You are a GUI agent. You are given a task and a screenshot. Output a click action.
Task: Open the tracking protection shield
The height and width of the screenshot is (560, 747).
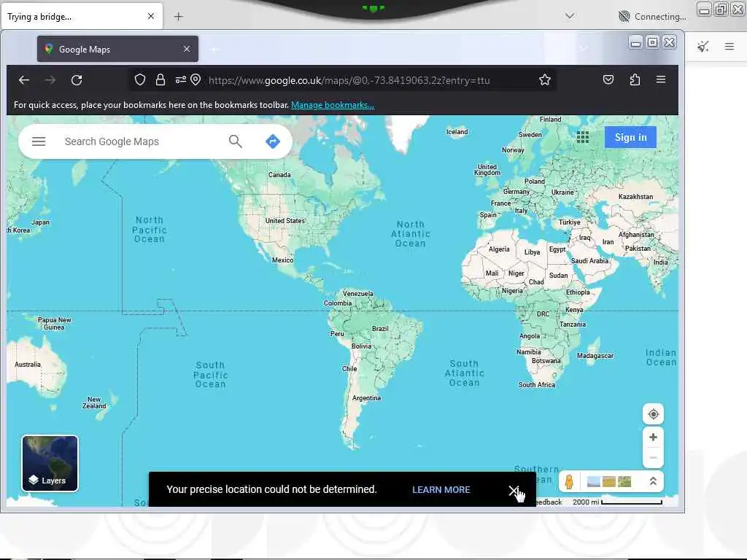(x=139, y=80)
